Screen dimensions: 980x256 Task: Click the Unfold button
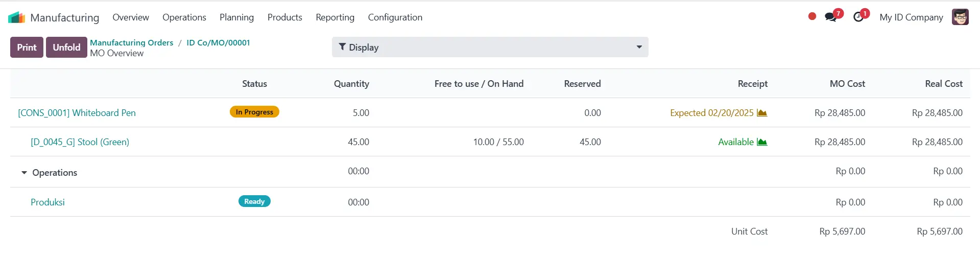[66, 47]
